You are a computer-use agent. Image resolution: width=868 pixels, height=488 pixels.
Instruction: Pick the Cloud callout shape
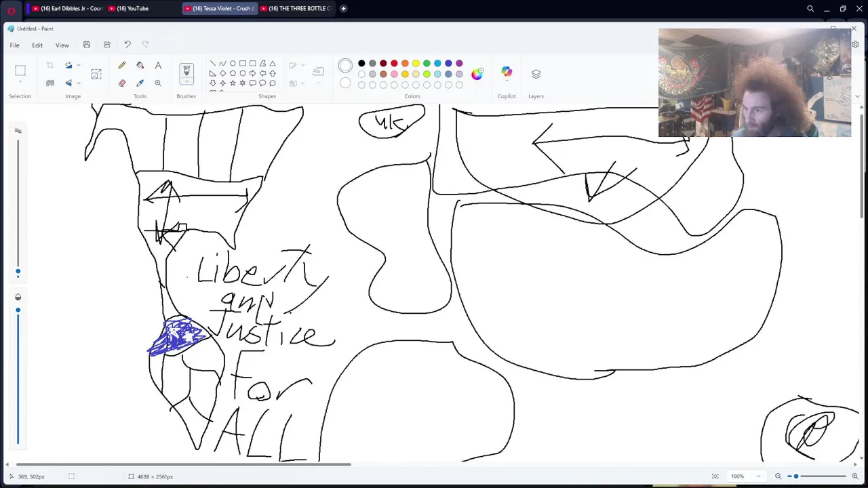(273, 83)
